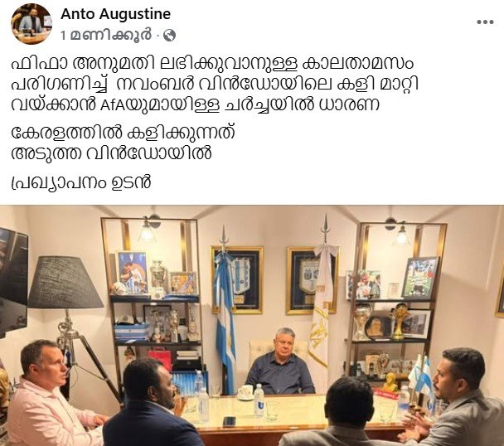This screenshot has width=504, height=446.
Task: Open Anto Augustine's profile picture
Action: click(31, 24)
